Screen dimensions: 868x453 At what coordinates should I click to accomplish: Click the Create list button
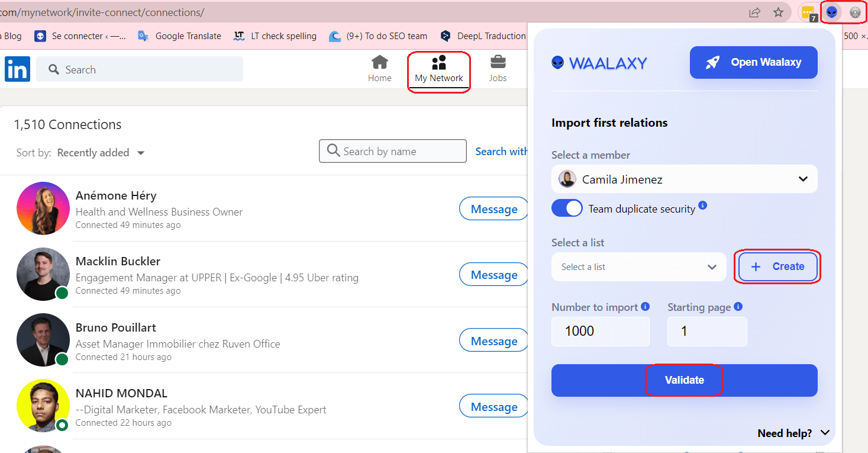(x=778, y=266)
